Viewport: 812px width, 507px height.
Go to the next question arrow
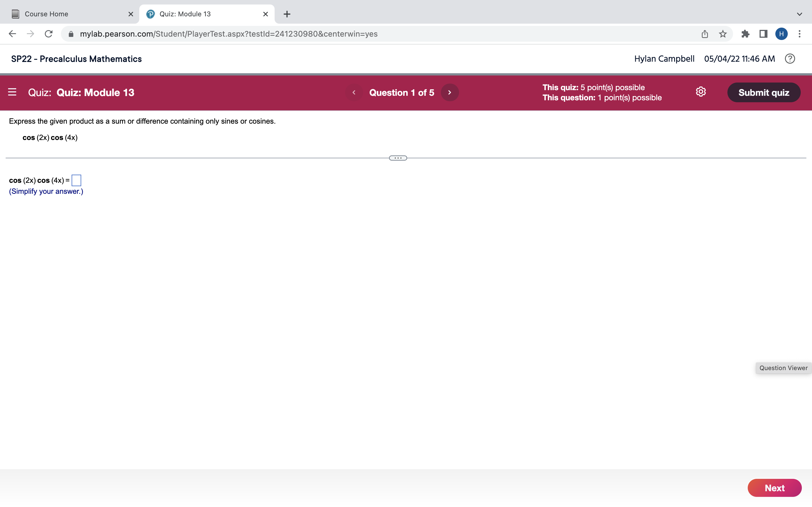(450, 93)
